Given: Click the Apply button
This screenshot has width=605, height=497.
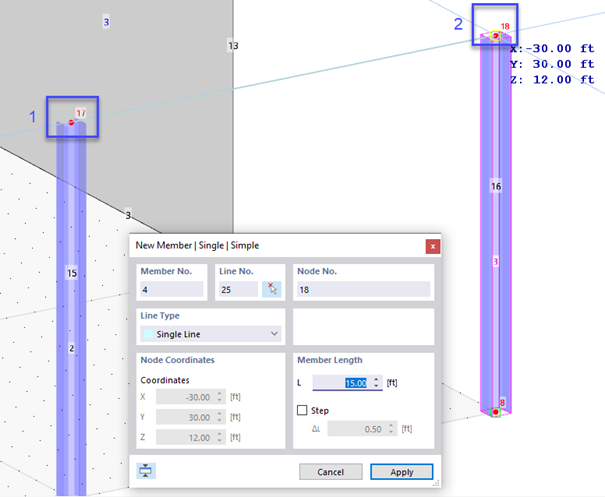Looking at the screenshot, I should click(402, 472).
